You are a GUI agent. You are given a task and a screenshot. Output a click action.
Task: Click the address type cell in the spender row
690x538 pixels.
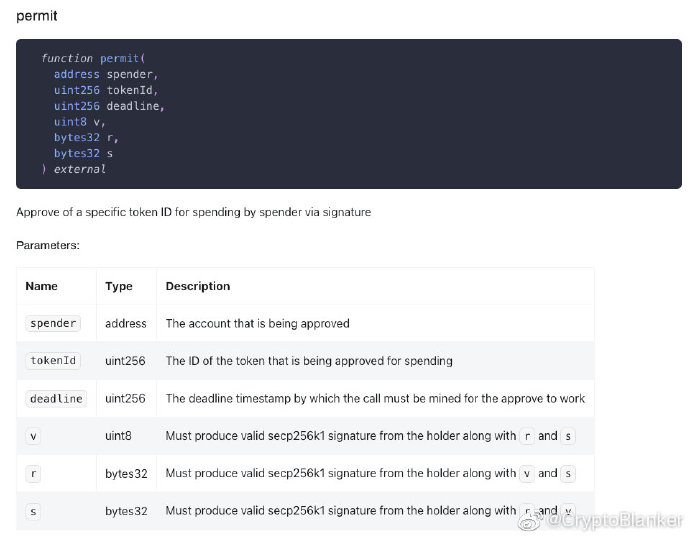[x=126, y=323]
